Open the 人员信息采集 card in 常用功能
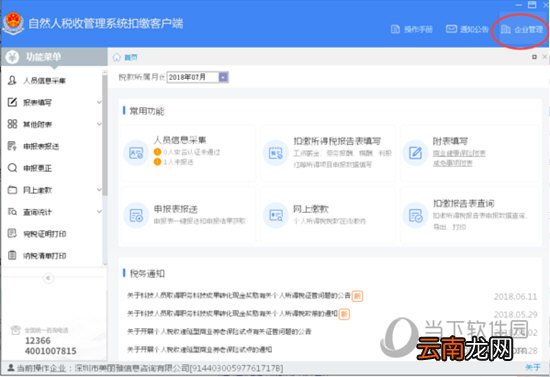 [188, 152]
